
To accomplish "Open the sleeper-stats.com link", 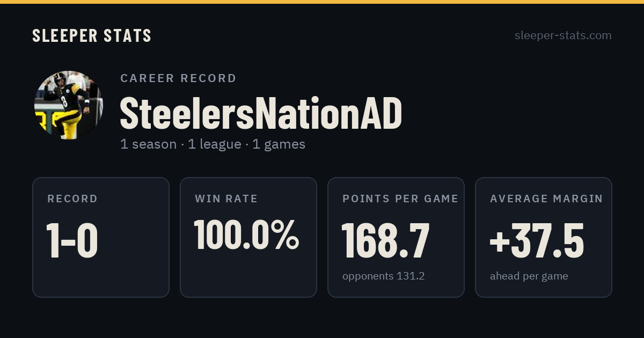I will (x=563, y=35).
